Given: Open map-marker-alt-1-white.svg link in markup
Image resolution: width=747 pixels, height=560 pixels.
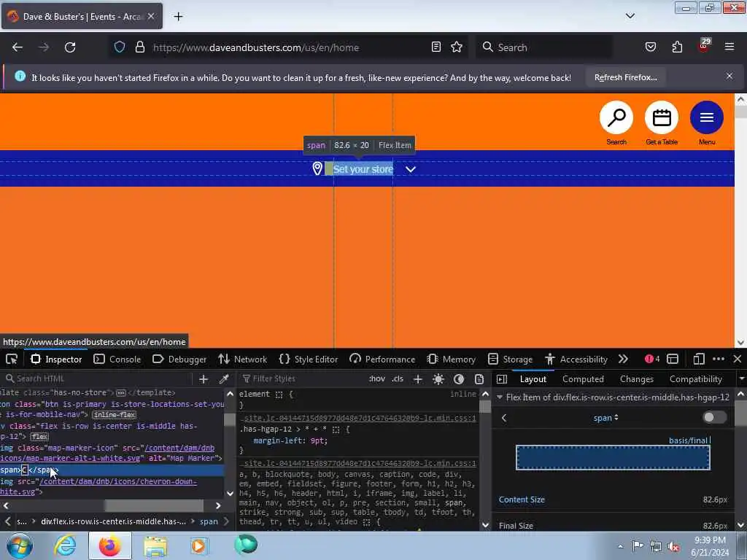Looking at the screenshot, I should (71, 458).
